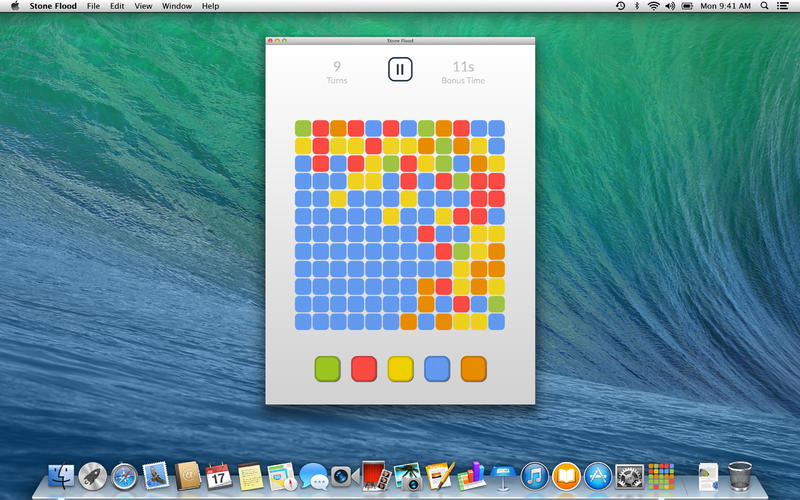Click the Wi-Fi status icon
Screen dimensions: 800x500
tap(654, 6)
